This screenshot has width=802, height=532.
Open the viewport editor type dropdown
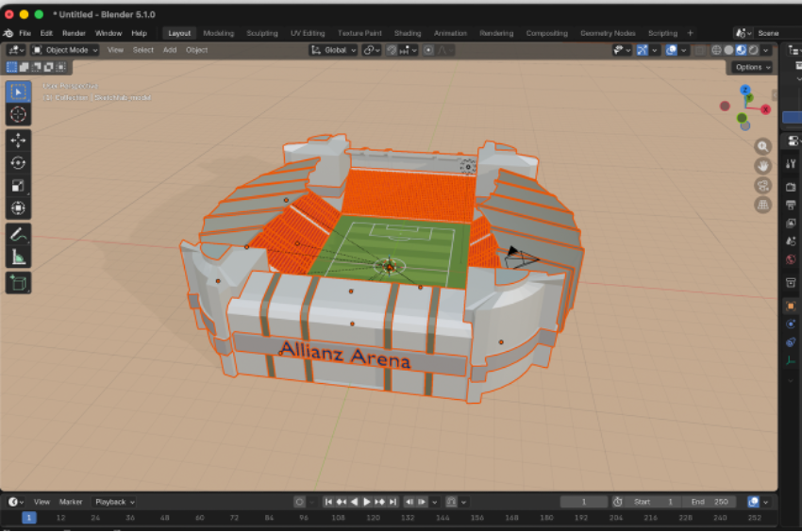click(x=16, y=50)
